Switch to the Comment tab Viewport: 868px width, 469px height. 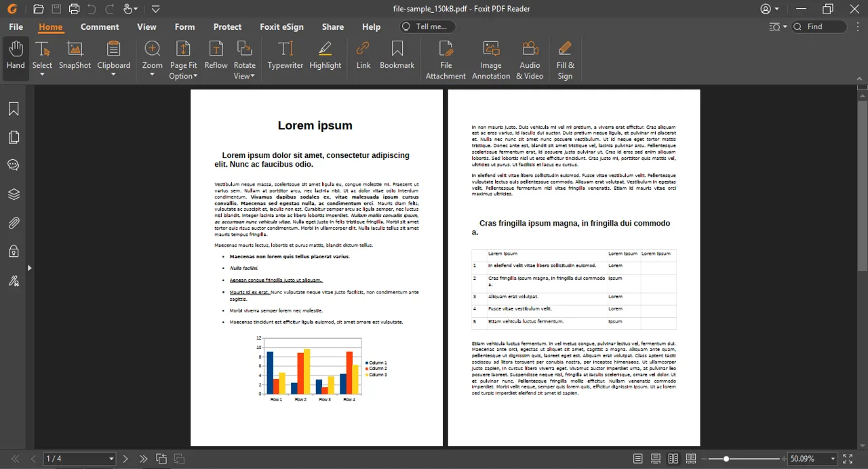(100, 26)
